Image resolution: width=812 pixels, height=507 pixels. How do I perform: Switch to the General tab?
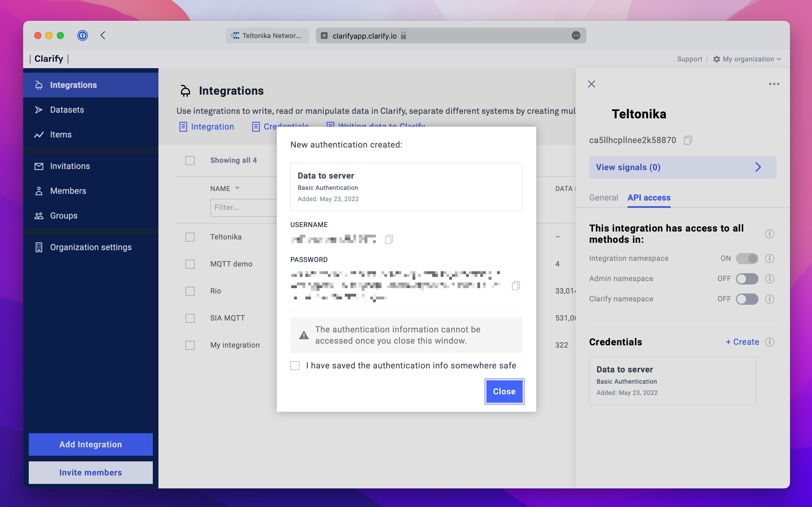point(603,197)
